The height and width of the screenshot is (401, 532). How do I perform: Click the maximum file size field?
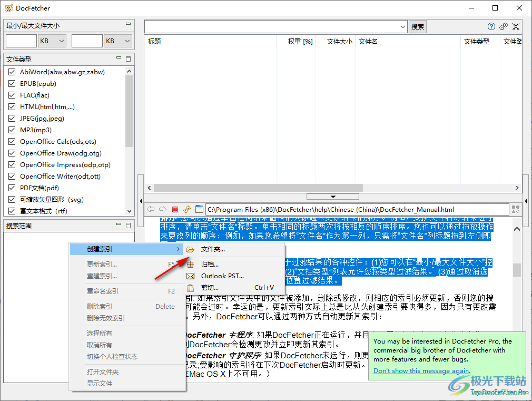click(x=87, y=41)
